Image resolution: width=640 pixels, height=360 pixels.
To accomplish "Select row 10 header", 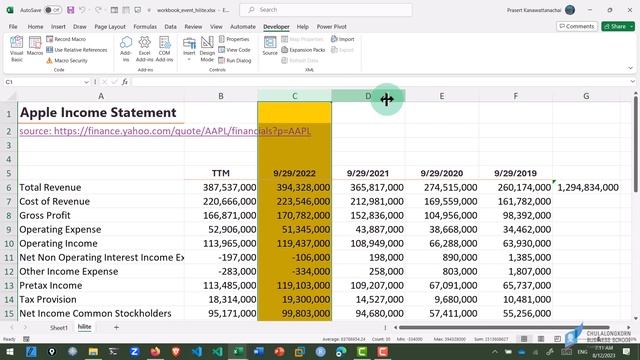I will pos(9,244).
